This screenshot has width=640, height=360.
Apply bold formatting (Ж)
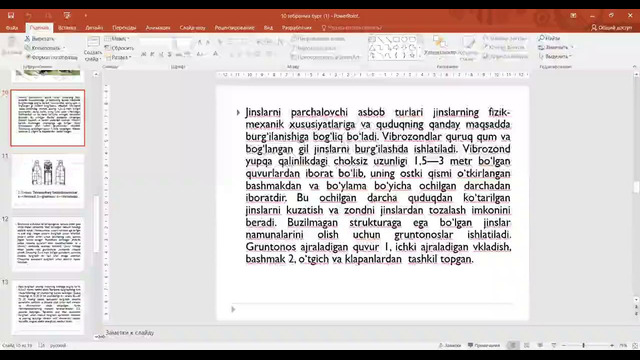pos(143,54)
